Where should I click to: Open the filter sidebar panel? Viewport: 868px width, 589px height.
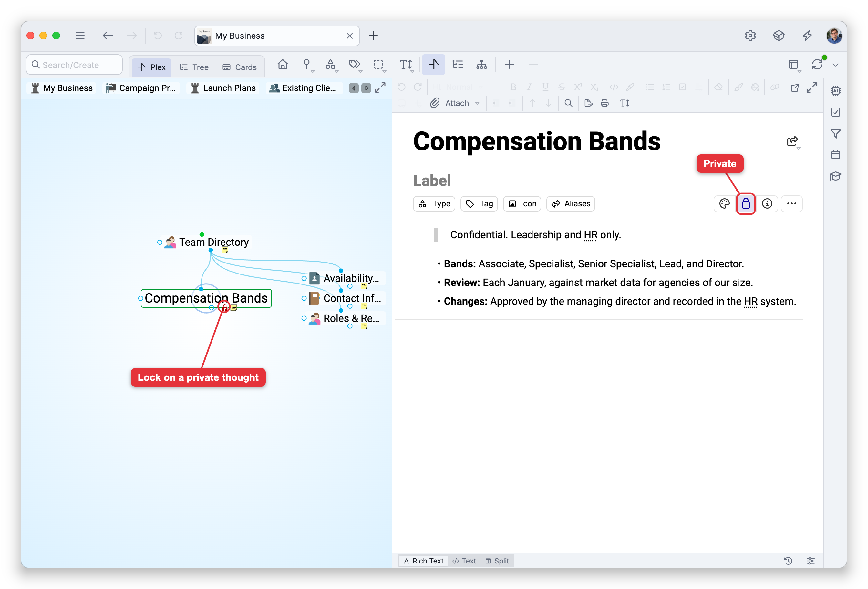(835, 133)
